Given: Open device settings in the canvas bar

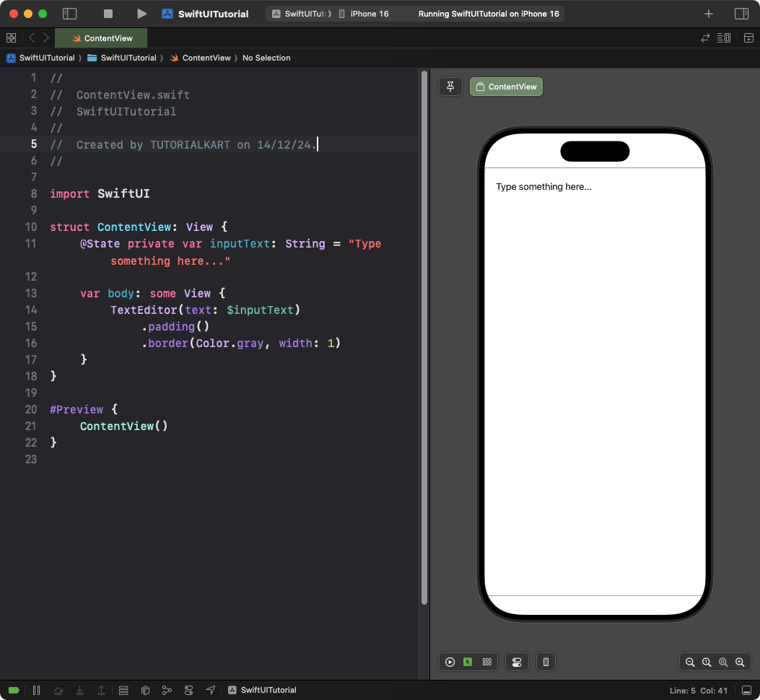Looking at the screenshot, I should point(517,662).
